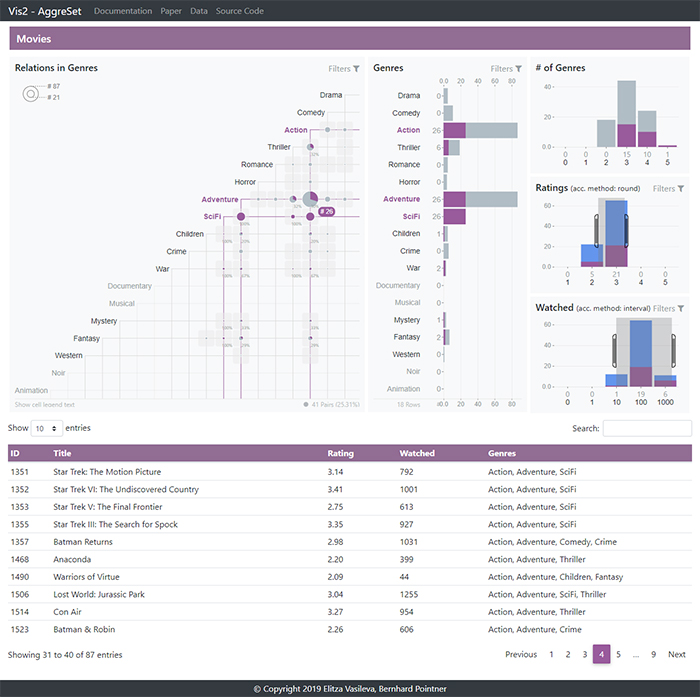The height and width of the screenshot is (697, 700).
Task: Click the #26 Adventure-SciFi intersection bubble
Action: coord(311,215)
